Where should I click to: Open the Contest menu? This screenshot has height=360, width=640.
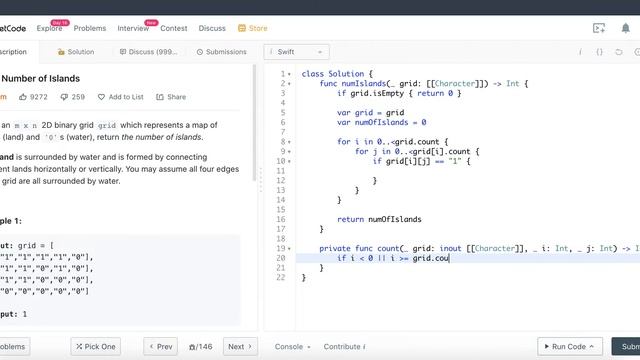[173, 28]
